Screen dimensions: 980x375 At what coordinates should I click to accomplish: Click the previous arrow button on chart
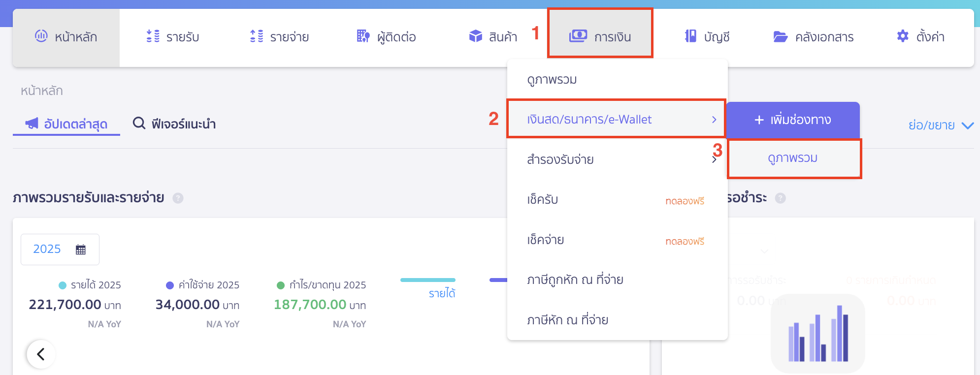pyautogui.click(x=41, y=354)
